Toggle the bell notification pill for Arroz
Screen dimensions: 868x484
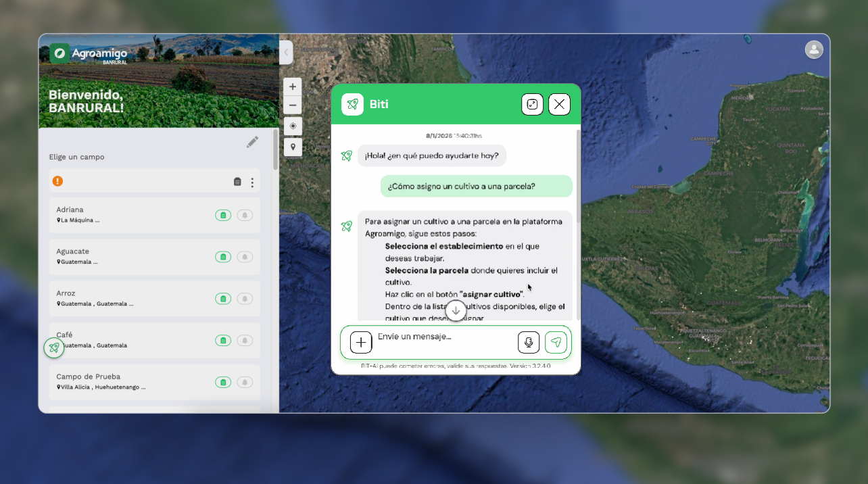(245, 299)
